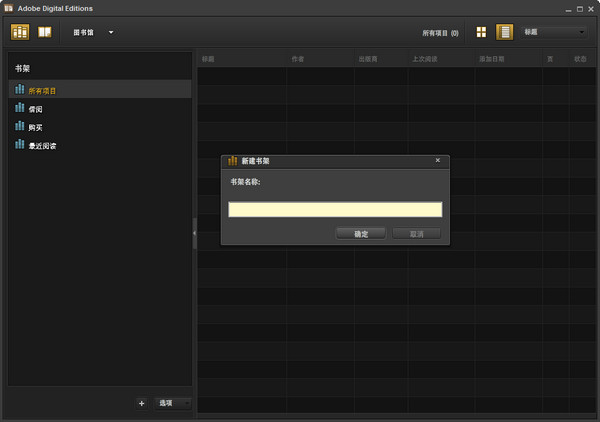Switch to Library view icon
Viewport: 600px width, 422px height.
[20, 32]
